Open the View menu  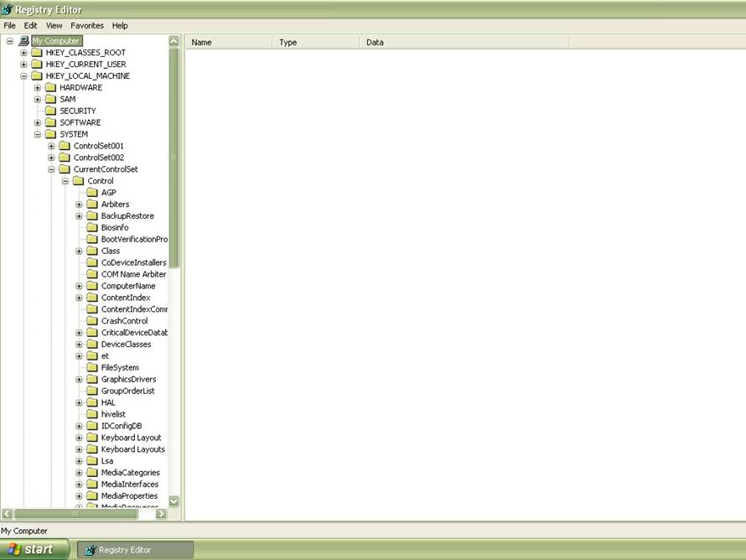click(54, 26)
